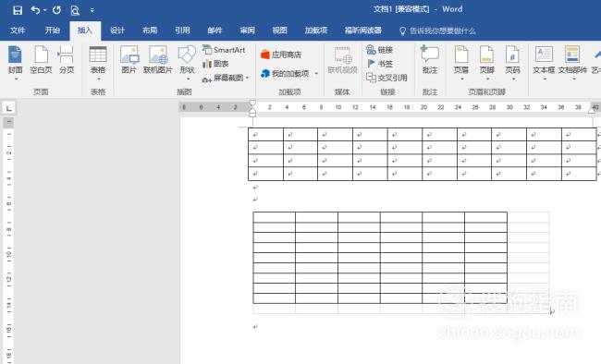
Task: Click the Save icon in the quick access toolbar
Action: click(x=18, y=10)
